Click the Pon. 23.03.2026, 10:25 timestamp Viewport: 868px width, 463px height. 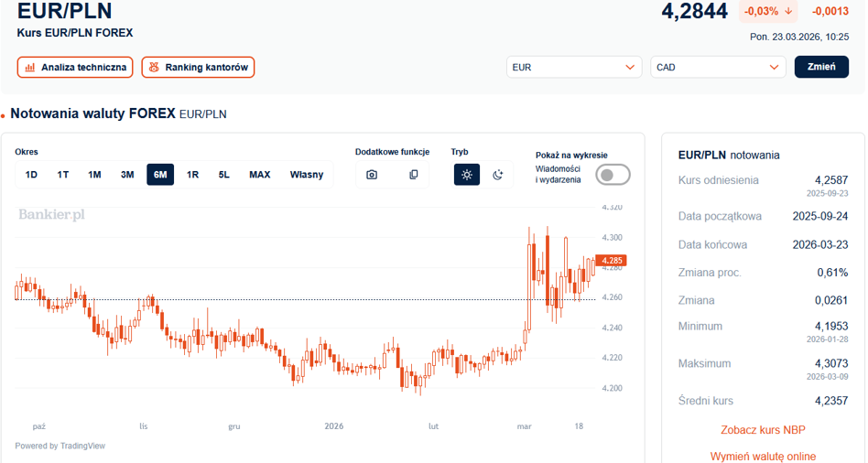799,38
